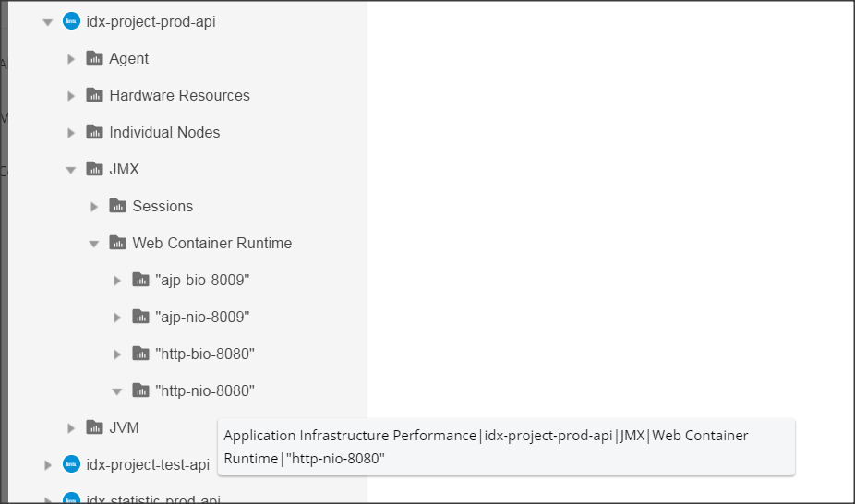Click the JVM folder icon
This screenshot has width=855, height=504.
pos(94,427)
